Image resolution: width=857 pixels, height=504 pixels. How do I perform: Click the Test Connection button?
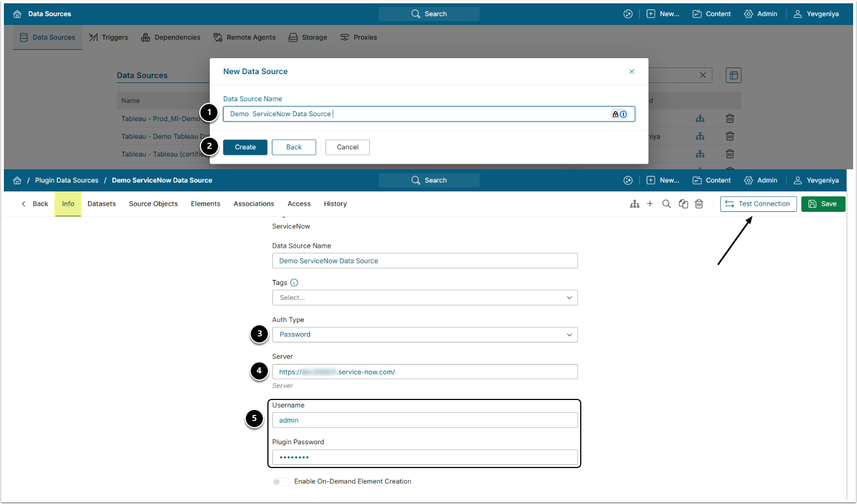coord(758,204)
